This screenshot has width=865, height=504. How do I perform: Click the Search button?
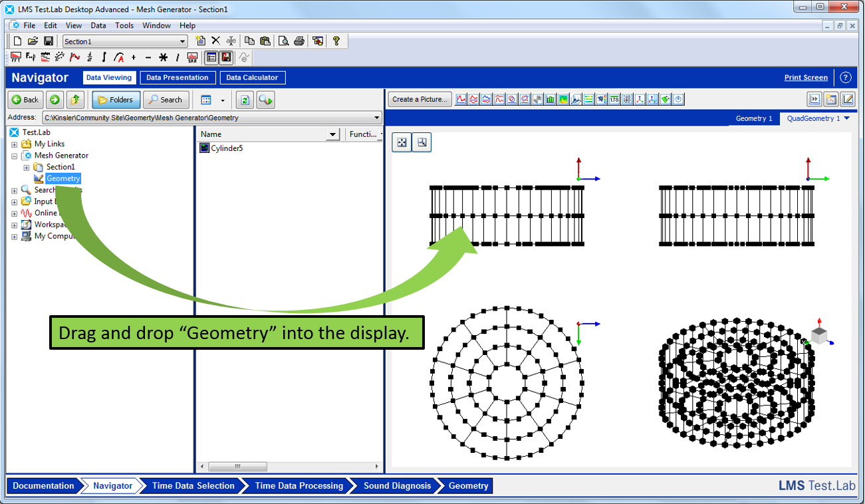click(x=166, y=100)
